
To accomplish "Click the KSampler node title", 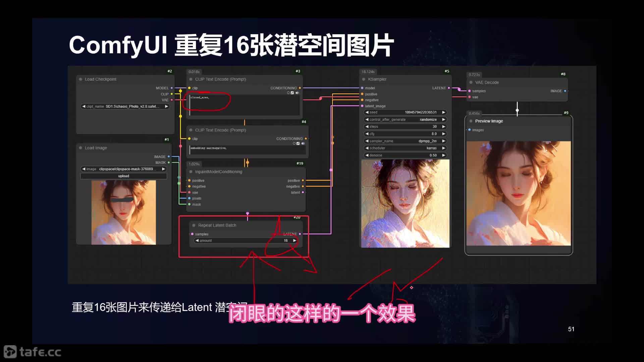I will point(377,79).
